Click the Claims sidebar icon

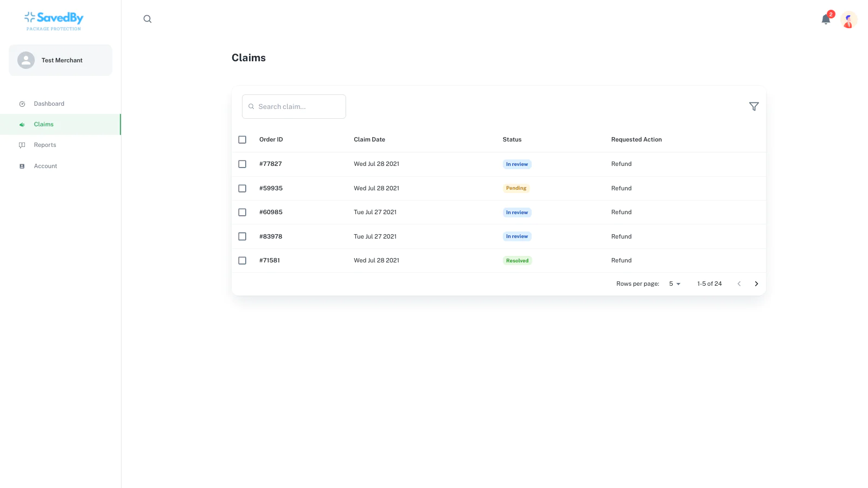point(22,125)
